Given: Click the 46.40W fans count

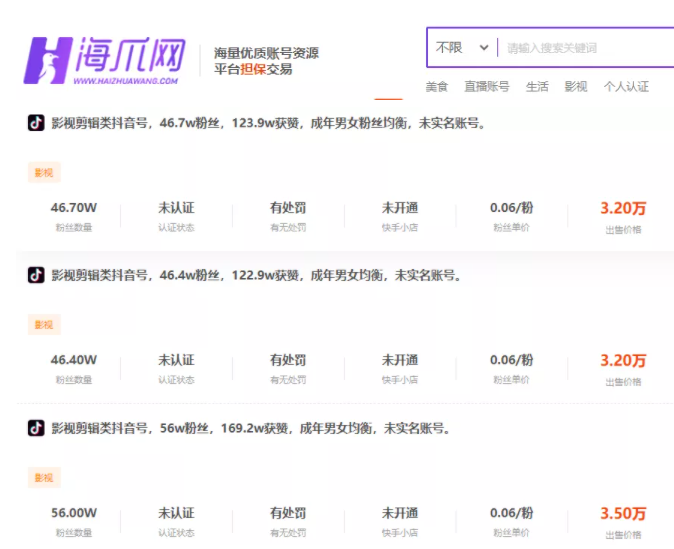Looking at the screenshot, I should click(x=74, y=360).
